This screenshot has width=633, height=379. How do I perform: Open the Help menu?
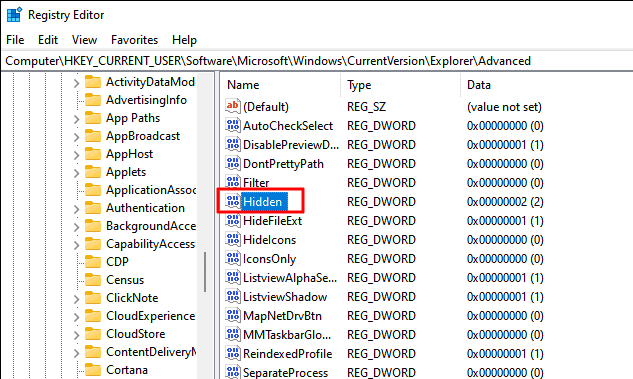(x=184, y=40)
